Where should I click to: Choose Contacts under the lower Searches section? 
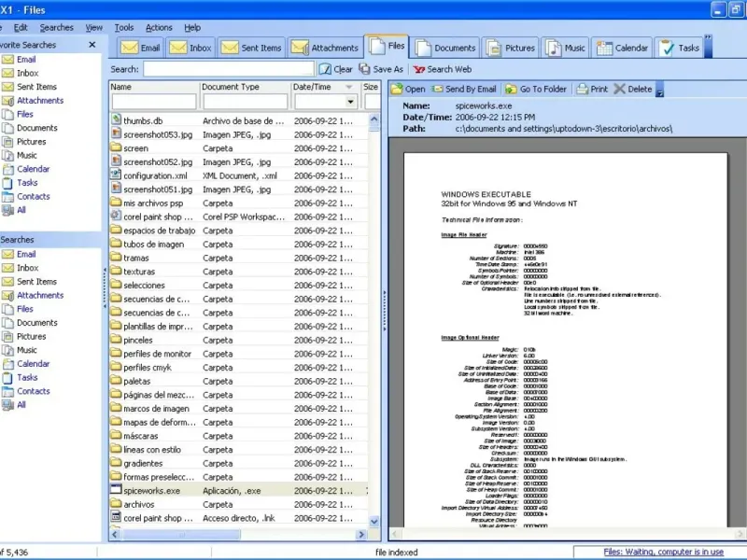point(34,391)
